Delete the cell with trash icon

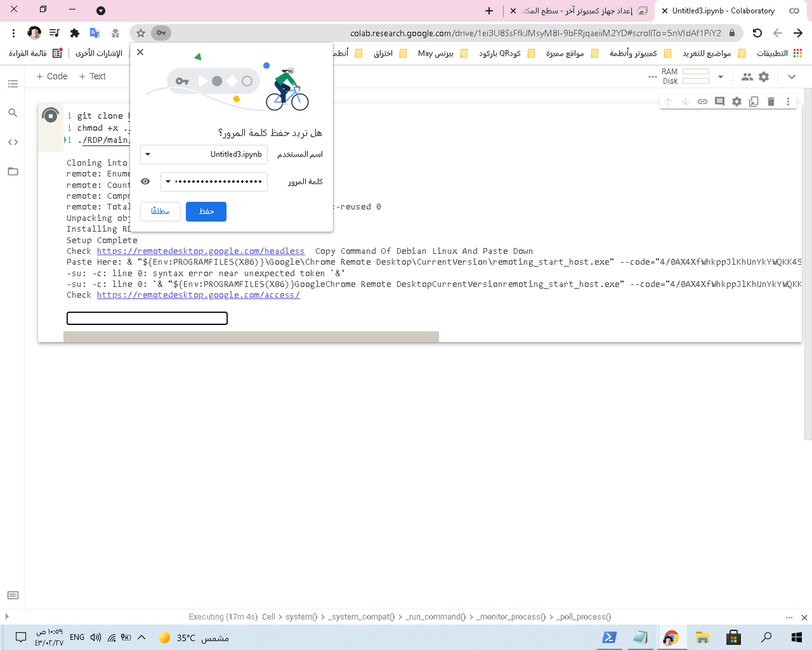click(x=770, y=102)
